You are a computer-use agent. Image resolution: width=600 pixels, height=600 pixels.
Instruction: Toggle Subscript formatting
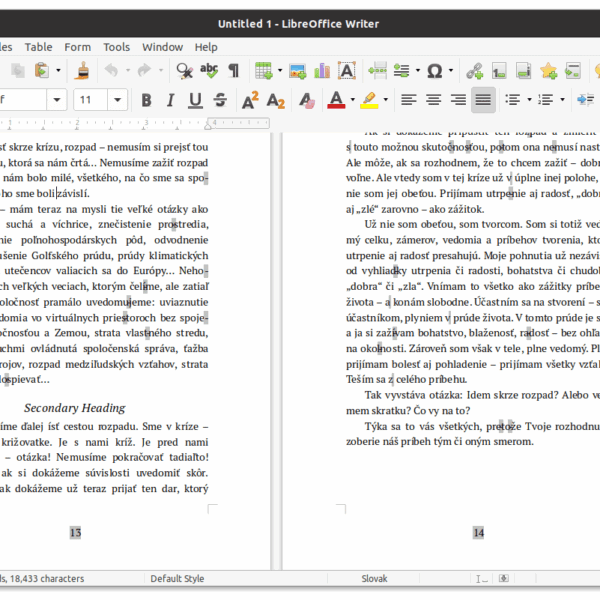tap(276, 101)
